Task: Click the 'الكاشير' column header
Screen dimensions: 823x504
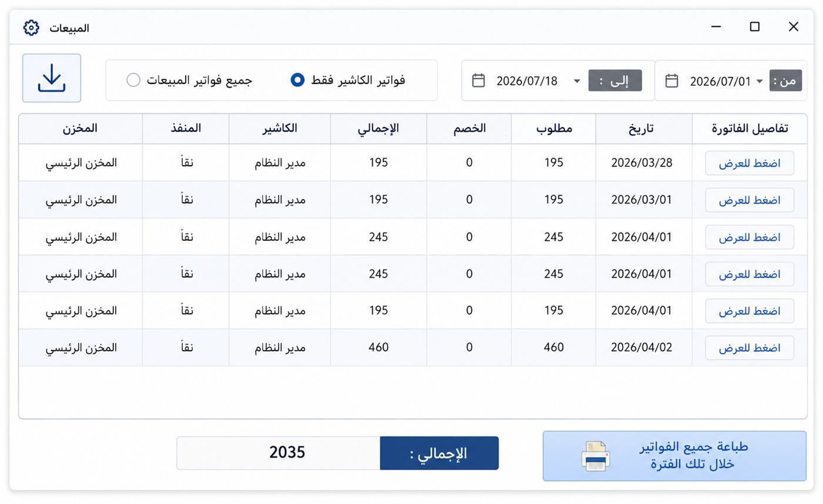Action: coord(280,128)
